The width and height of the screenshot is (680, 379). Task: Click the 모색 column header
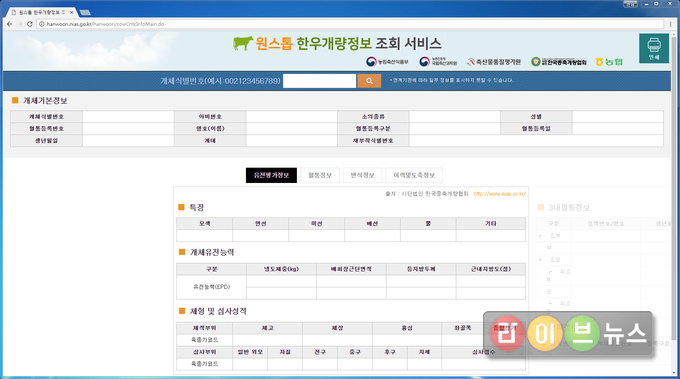click(205, 224)
